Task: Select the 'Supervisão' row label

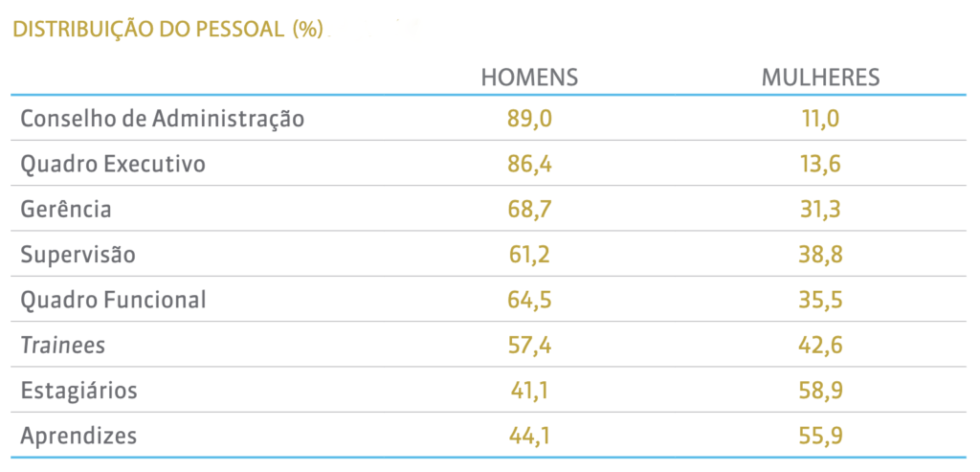Action: pyautogui.click(x=78, y=255)
